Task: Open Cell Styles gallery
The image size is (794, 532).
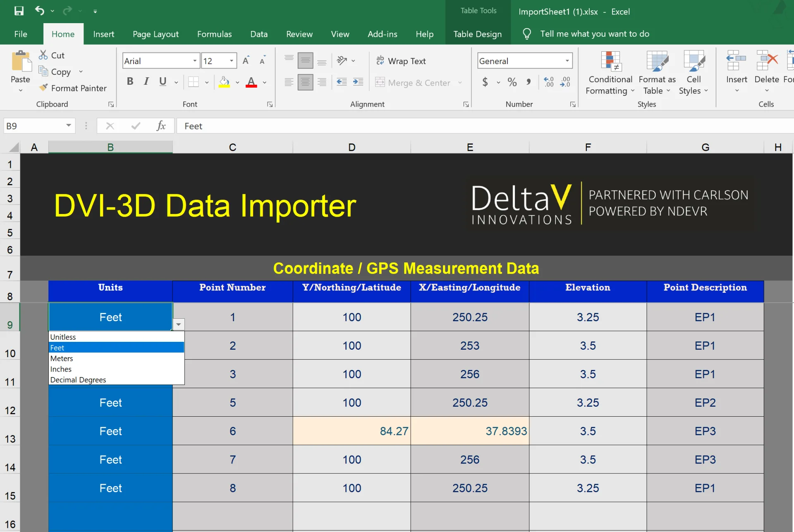Action: point(694,73)
